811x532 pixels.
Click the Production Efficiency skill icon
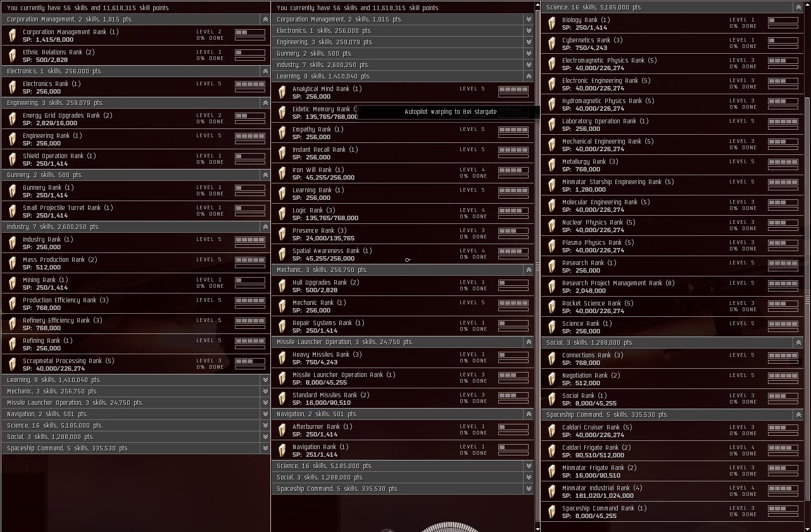click(x=12, y=304)
